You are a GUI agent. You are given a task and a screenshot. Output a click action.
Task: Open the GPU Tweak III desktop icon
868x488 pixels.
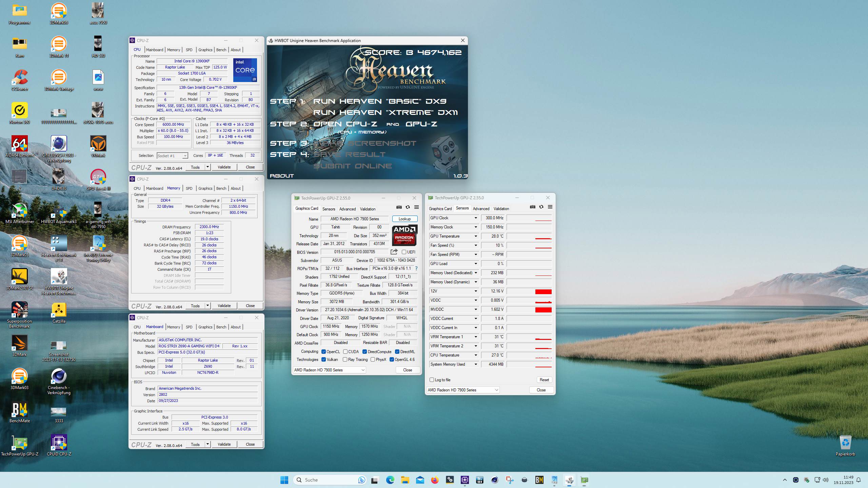(x=98, y=180)
